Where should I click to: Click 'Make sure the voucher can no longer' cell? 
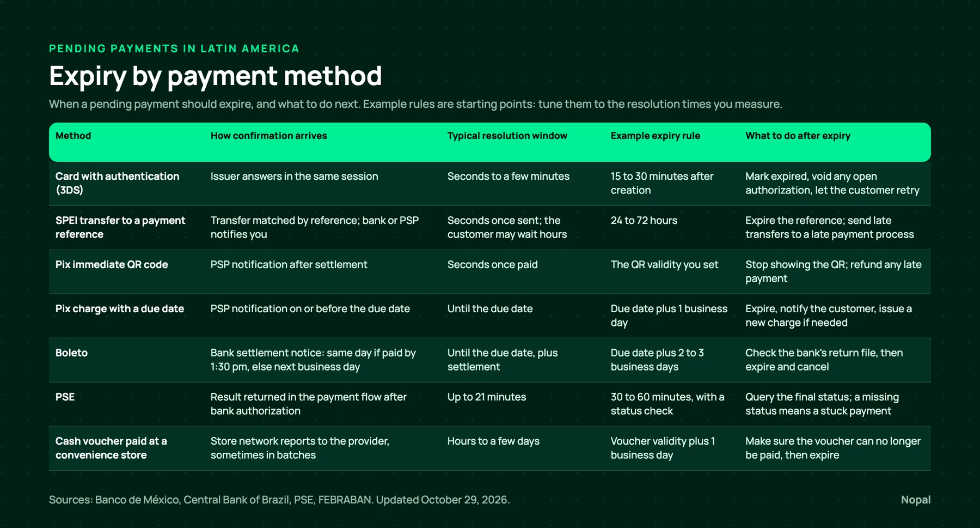(x=832, y=448)
